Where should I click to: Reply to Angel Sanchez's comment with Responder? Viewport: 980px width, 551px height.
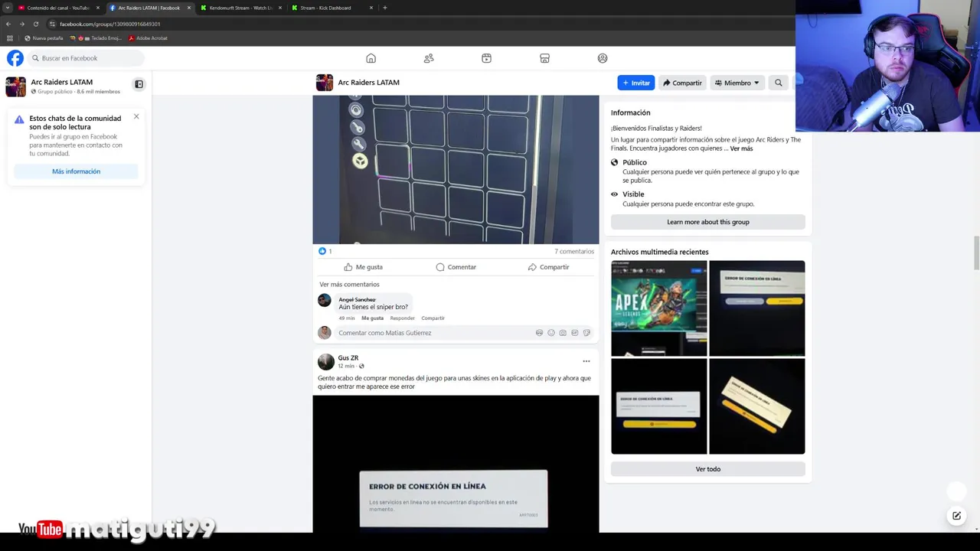[402, 318]
